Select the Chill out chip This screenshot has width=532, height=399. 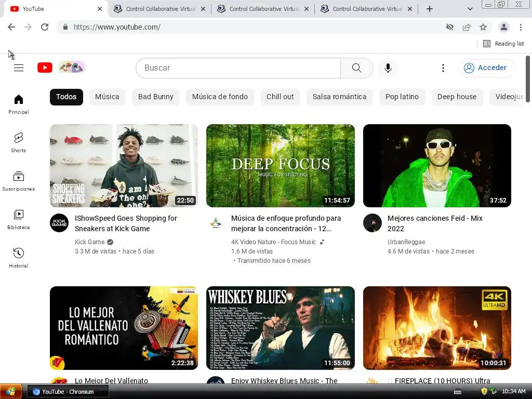pyautogui.click(x=280, y=97)
